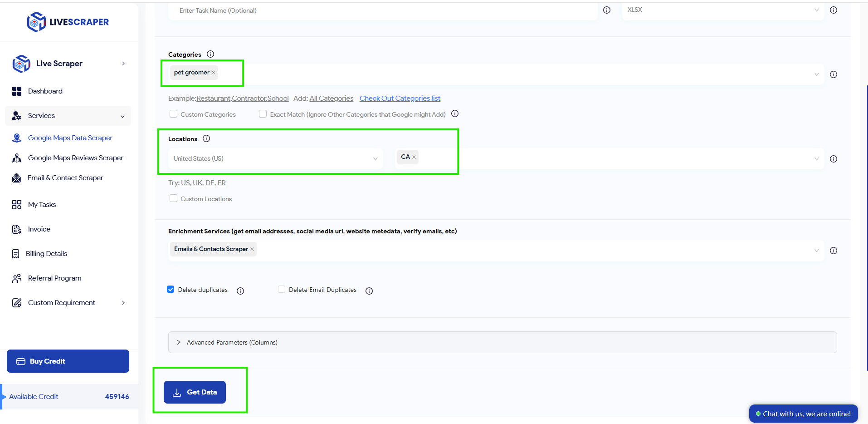
Task: Click the My Tasks squares icon
Action: (x=17, y=205)
